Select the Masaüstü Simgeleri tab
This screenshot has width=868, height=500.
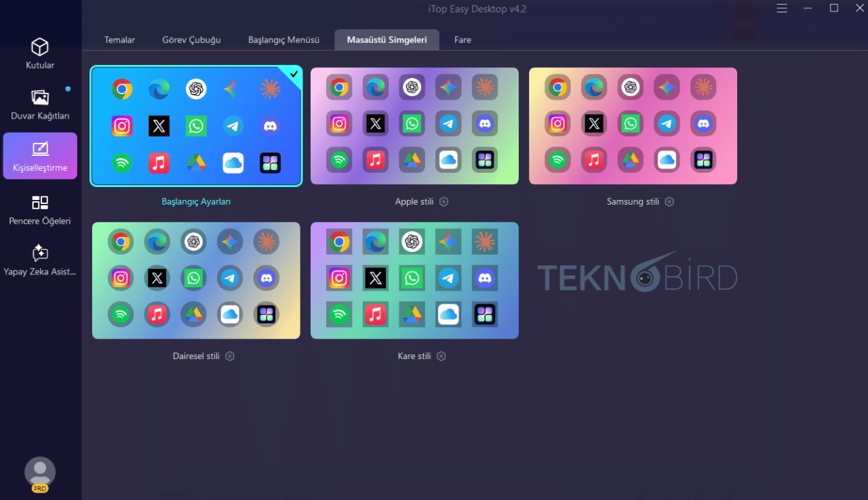[x=387, y=40]
